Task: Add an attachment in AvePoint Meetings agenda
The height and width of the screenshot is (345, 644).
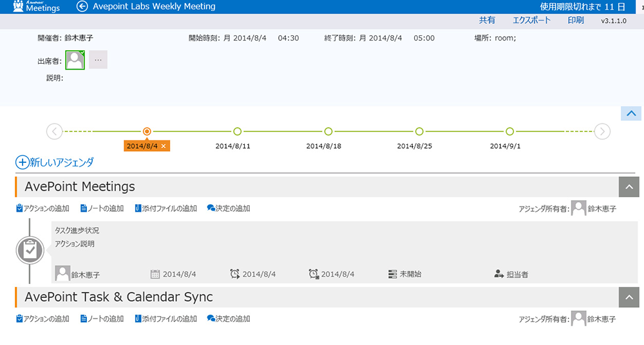Action: tap(166, 209)
